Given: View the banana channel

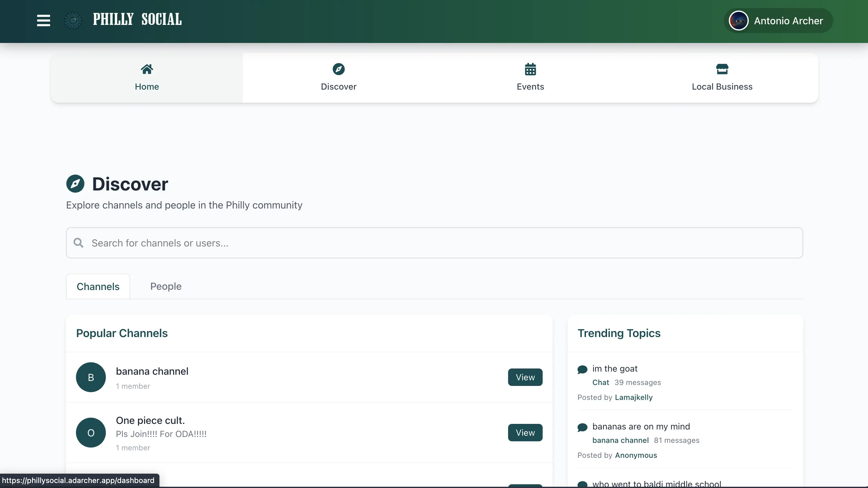Looking at the screenshot, I should [x=525, y=377].
